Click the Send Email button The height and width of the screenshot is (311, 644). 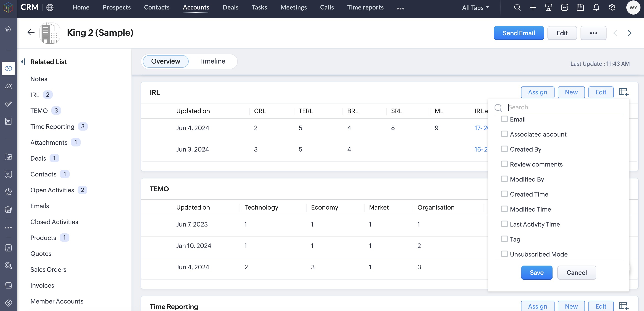tap(519, 33)
